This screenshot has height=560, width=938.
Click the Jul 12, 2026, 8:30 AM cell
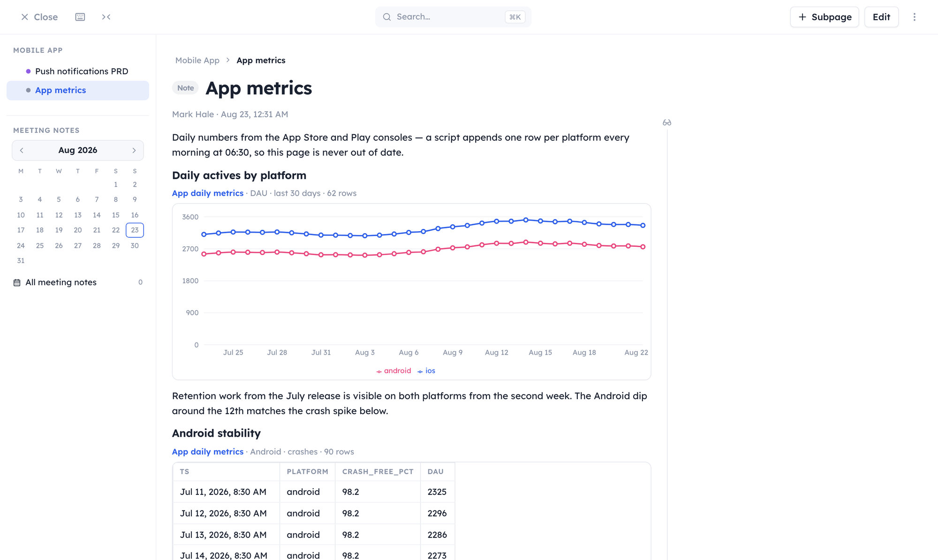click(x=227, y=514)
